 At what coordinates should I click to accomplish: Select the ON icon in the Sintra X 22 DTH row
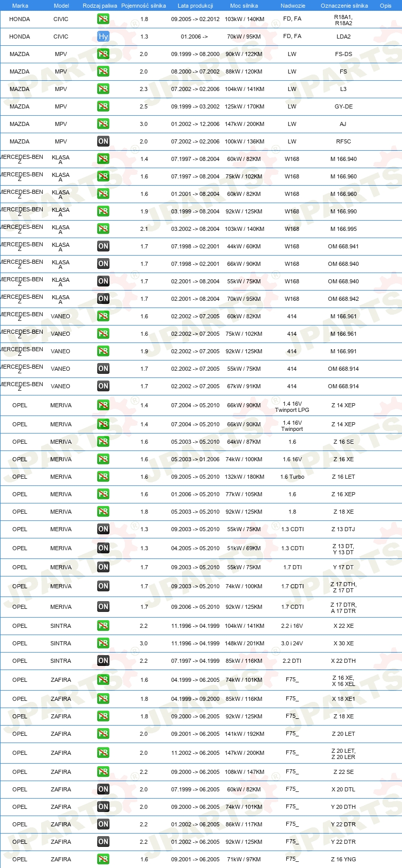pos(103,661)
